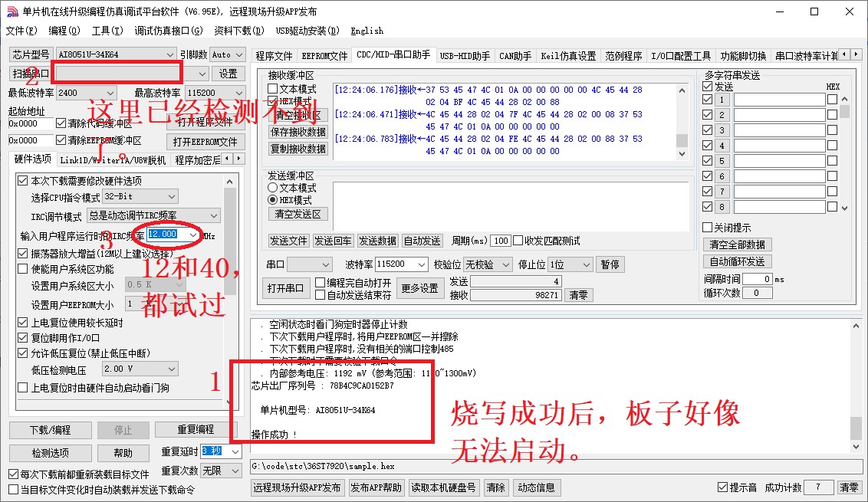Click the app logo icon in title bar

tap(12, 11)
